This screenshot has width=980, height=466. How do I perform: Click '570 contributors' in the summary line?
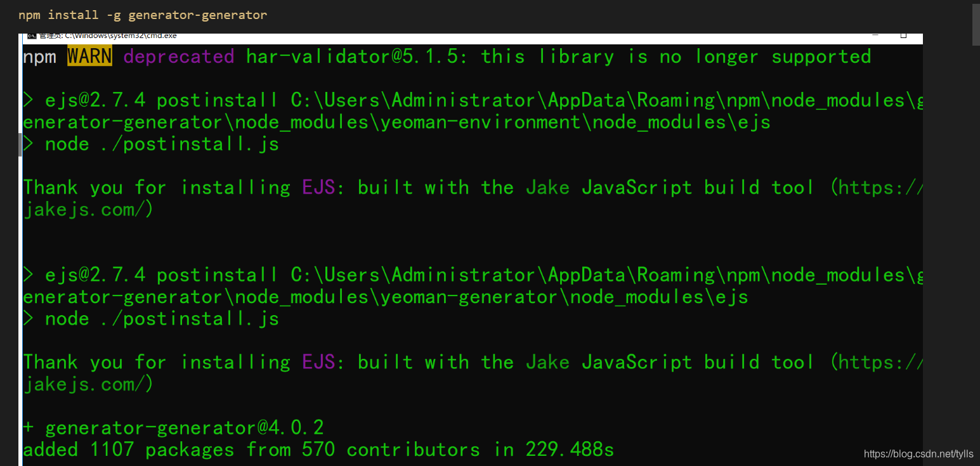391,450
